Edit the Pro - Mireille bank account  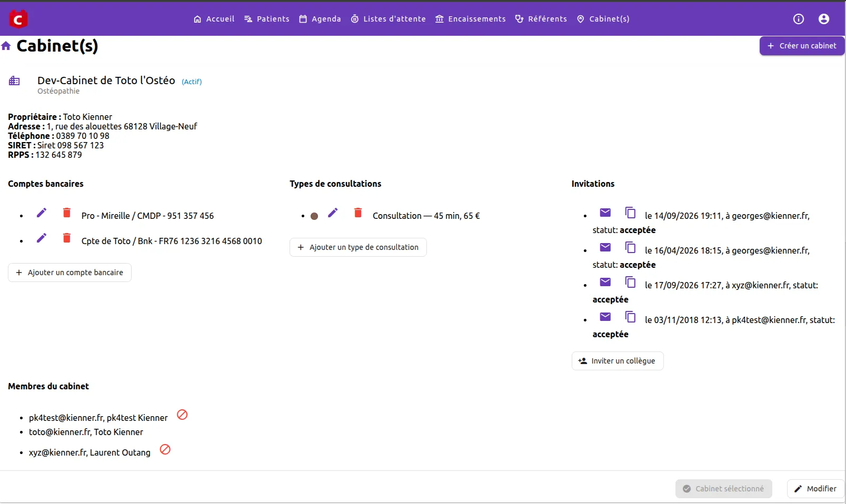42,213
